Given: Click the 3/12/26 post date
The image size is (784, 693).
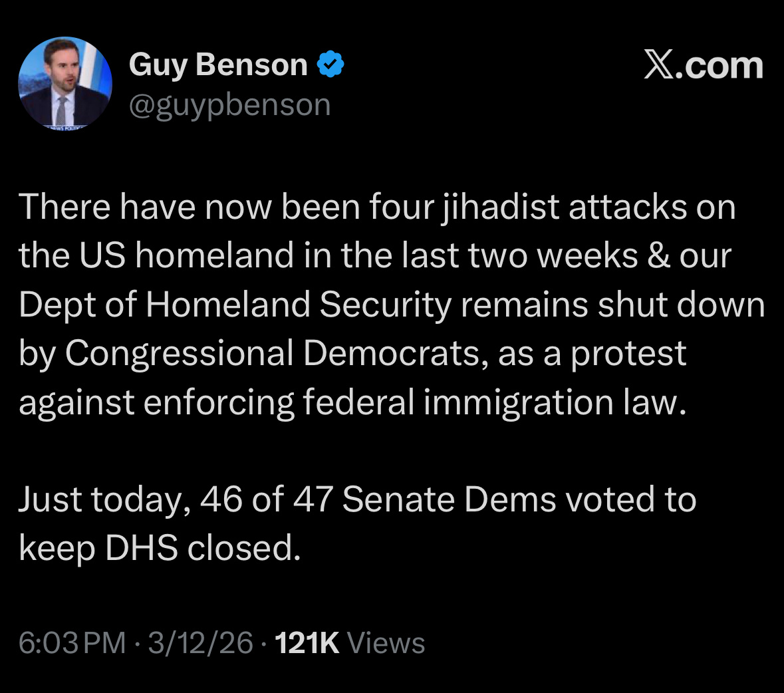Looking at the screenshot, I should (201, 643).
